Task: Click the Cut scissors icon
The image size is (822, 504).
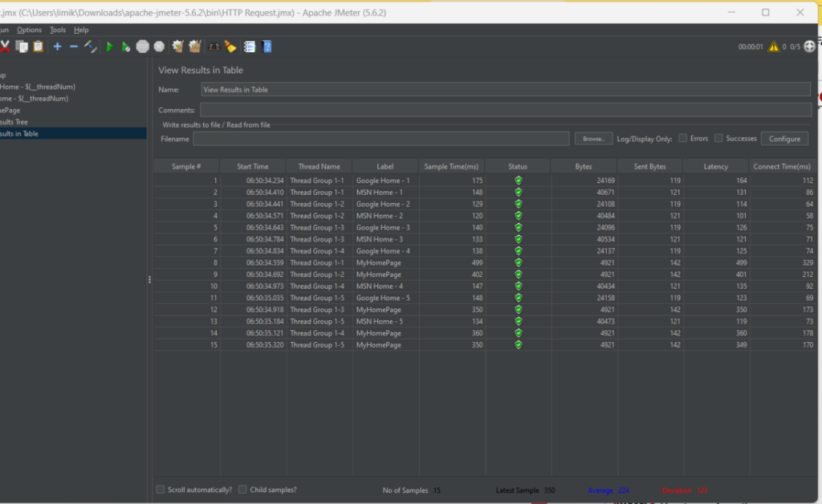Action: pos(5,47)
